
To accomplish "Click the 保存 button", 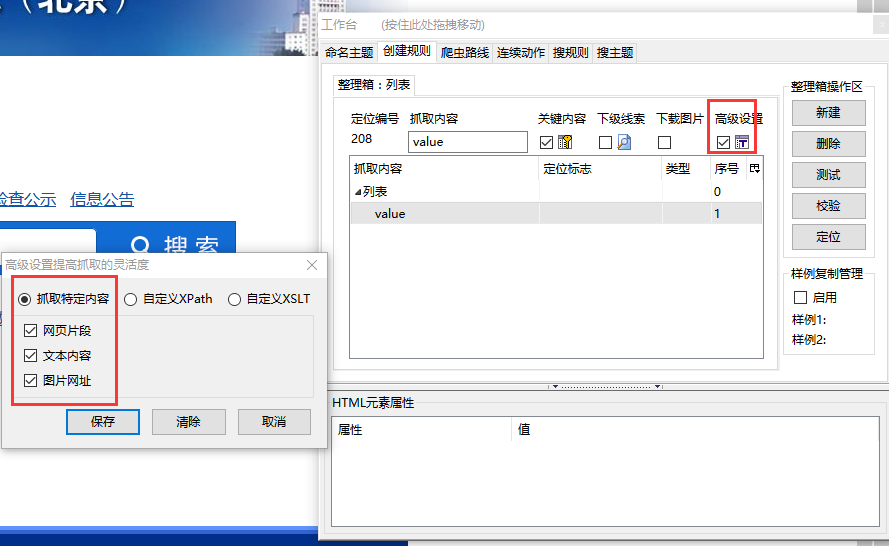I will (103, 422).
